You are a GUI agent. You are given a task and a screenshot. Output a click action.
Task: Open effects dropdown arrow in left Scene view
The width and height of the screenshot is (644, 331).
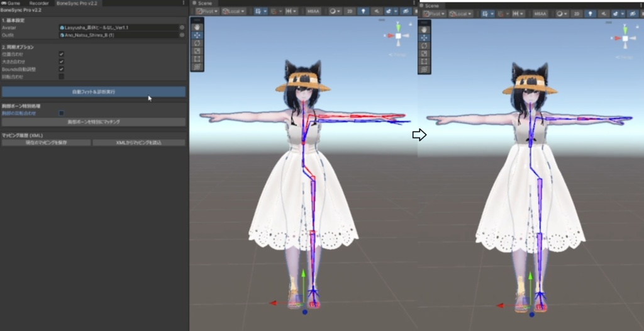coord(396,11)
